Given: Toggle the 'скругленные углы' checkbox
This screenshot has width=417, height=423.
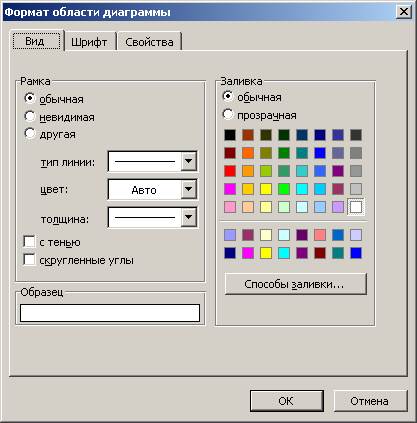Looking at the screenshot, I should [x=29, y=260].
